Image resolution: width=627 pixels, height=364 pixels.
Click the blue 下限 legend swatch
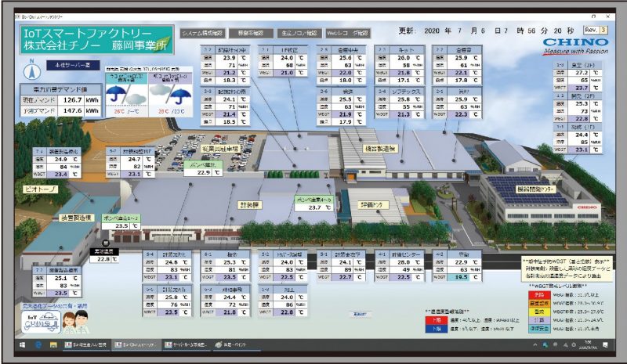(x=437, y=329)
